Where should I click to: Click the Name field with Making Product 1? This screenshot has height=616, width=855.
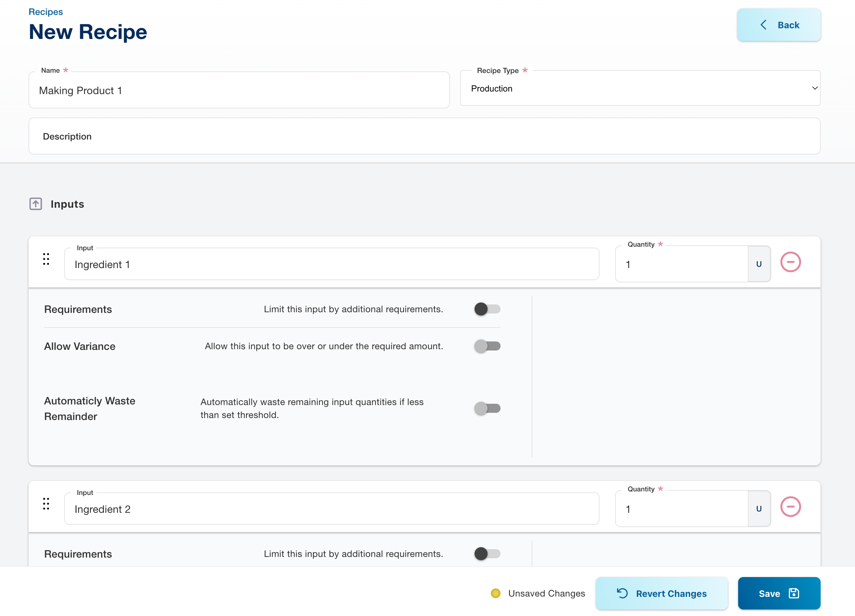coord(239,91)
